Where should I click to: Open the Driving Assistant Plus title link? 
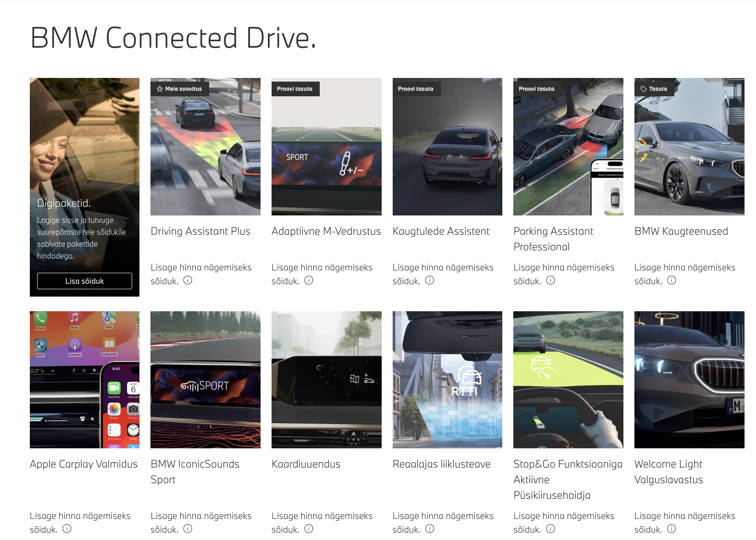pos(200,231)
